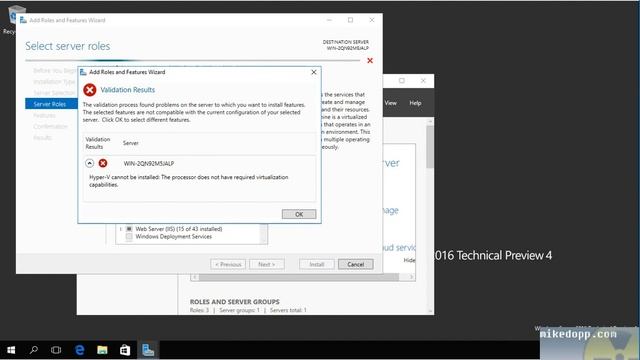Select the Confirmation step in wizard sidebar
The image size is (640, 360).
click(x=51, y=127)
